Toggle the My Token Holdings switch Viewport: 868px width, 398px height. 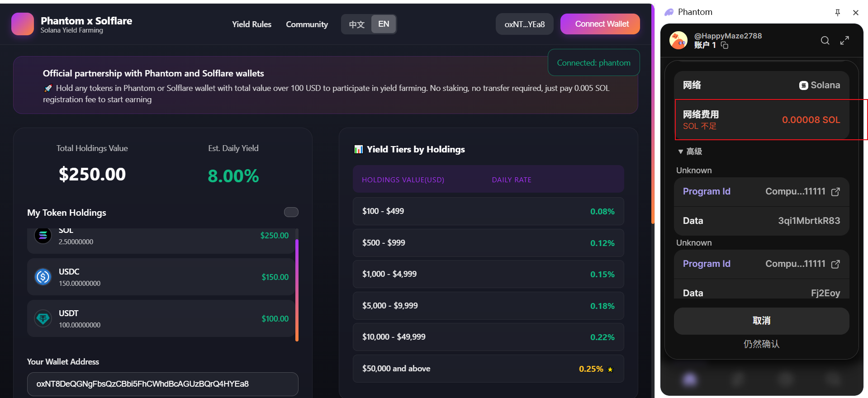click(x=291, y=212)
